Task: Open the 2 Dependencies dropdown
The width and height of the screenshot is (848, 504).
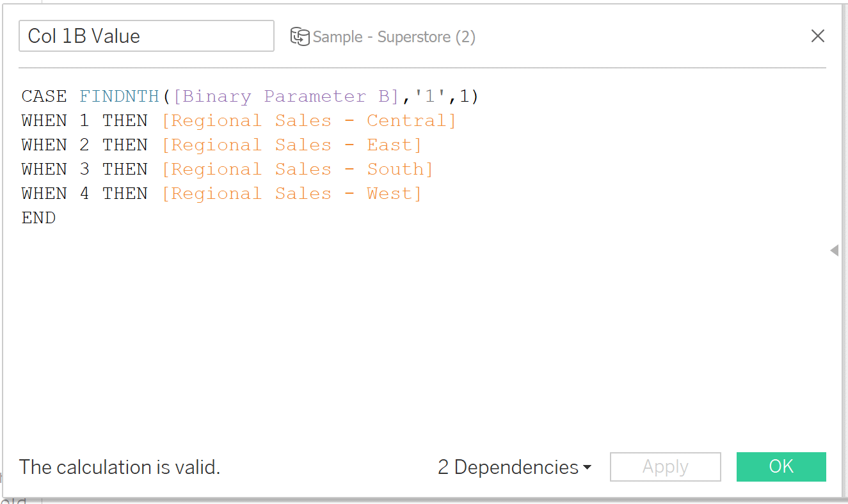Action: [x=509, y=467]
